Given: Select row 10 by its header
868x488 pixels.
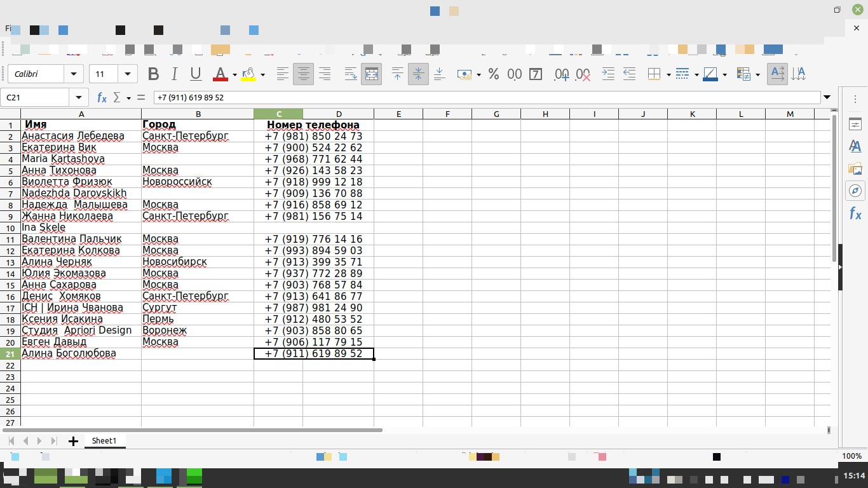Looking at the screenshot, I should point(10,227).
